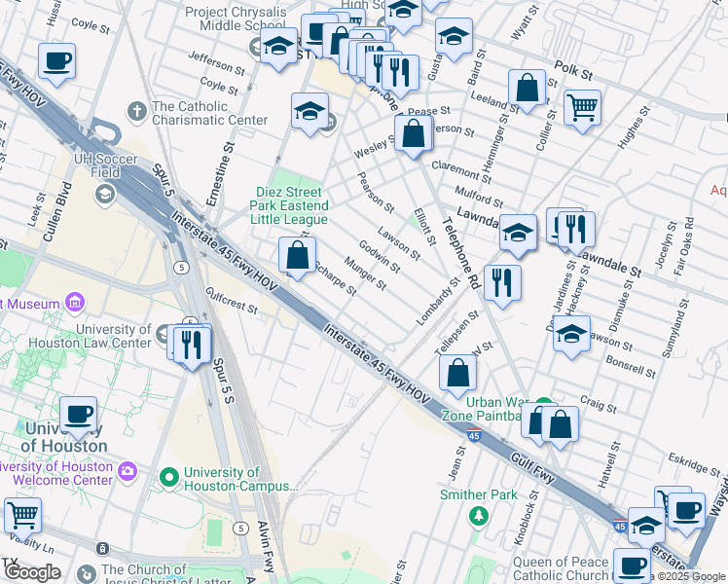Select the coffee cup marker near Queen of Peace
Image resolution: width=728 pixels, height=584 pixels.
[x=632, y=567]
